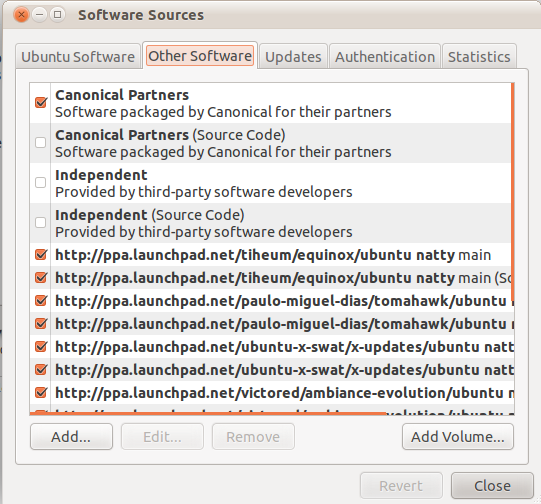Viewport: 541px width, 504px height.
Task: Switch to the Ubuntu Software tab
Action: [x=78, y=57]
